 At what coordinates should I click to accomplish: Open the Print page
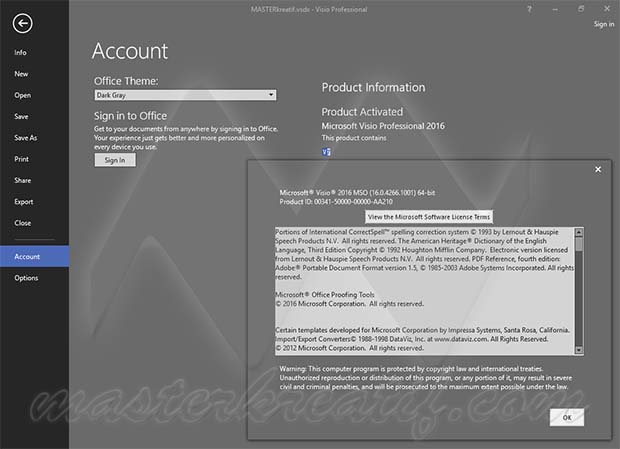coord(21,159)
